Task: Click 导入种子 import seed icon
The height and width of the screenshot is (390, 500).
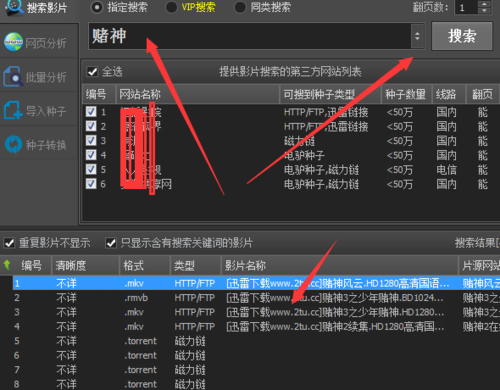Action: (13, 110)
